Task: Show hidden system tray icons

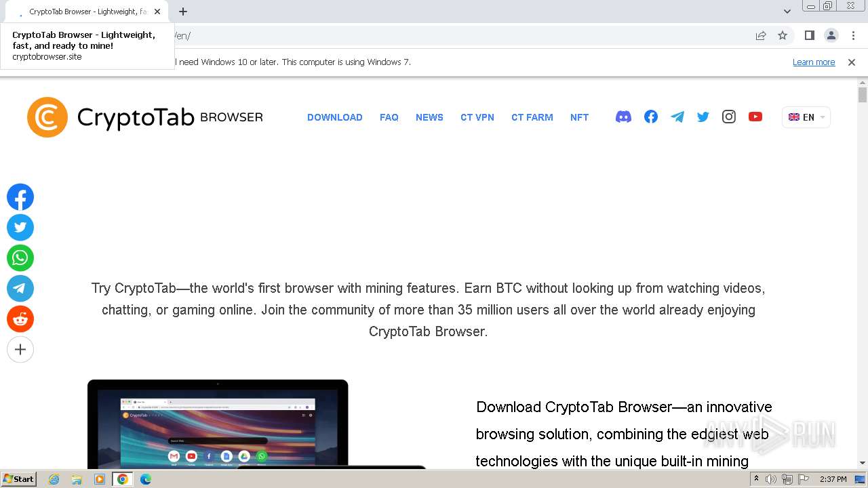Action: [x=756, y=479]
